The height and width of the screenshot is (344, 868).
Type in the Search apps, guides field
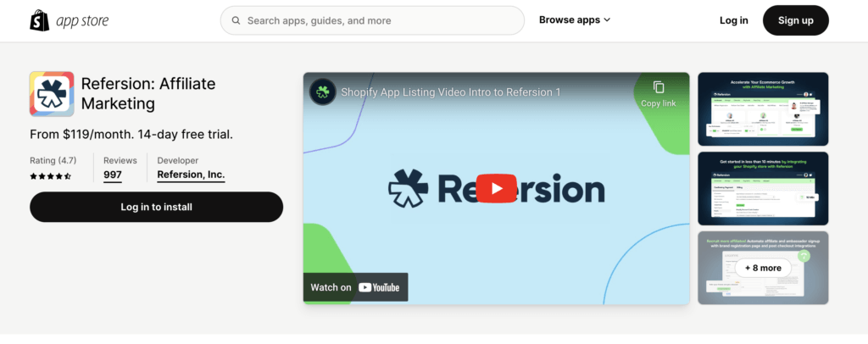click(x=381, y=20)
